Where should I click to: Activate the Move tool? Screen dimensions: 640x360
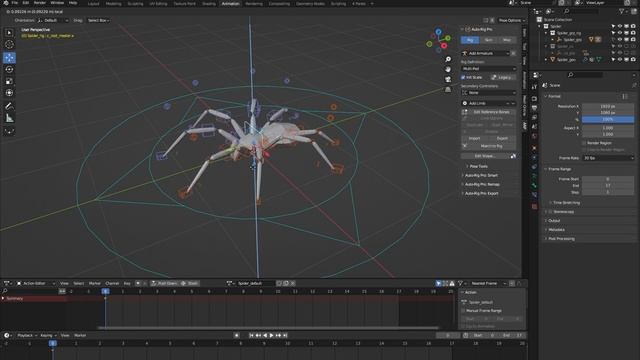pyautogui.click(x=9, y=58)
